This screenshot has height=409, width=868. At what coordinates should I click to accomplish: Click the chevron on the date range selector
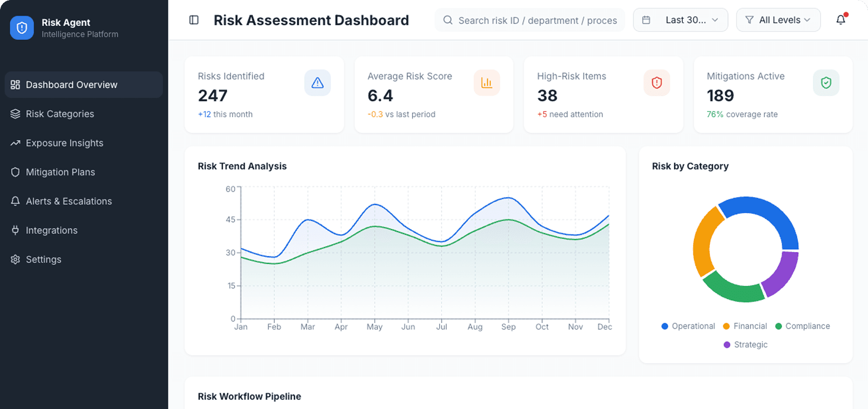click(x=715, y=20)
